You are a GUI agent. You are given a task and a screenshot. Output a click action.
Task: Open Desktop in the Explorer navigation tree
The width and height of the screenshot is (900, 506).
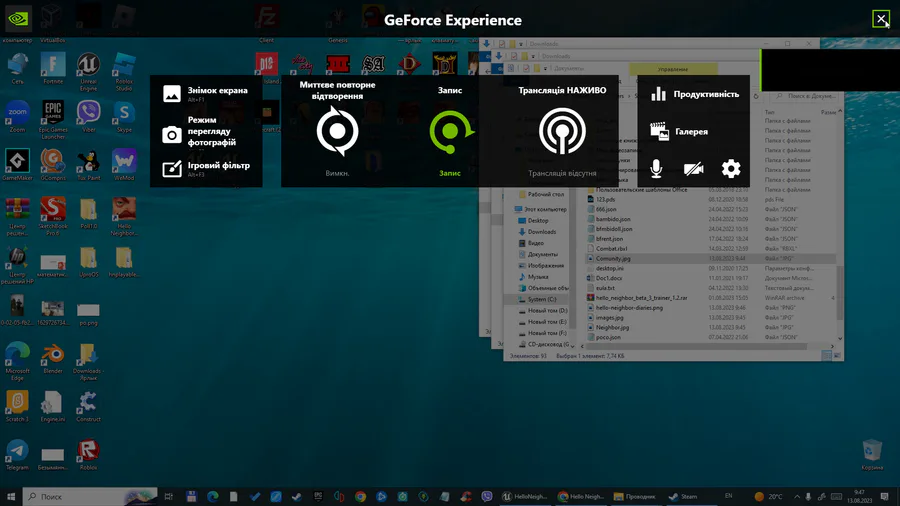pos(537,220)
